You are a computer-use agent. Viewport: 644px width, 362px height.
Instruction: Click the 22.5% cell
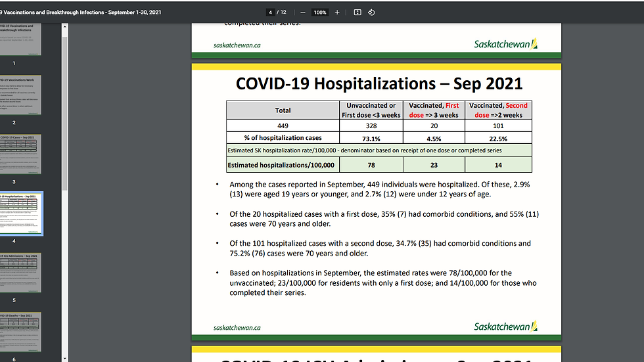click(498, 139)
